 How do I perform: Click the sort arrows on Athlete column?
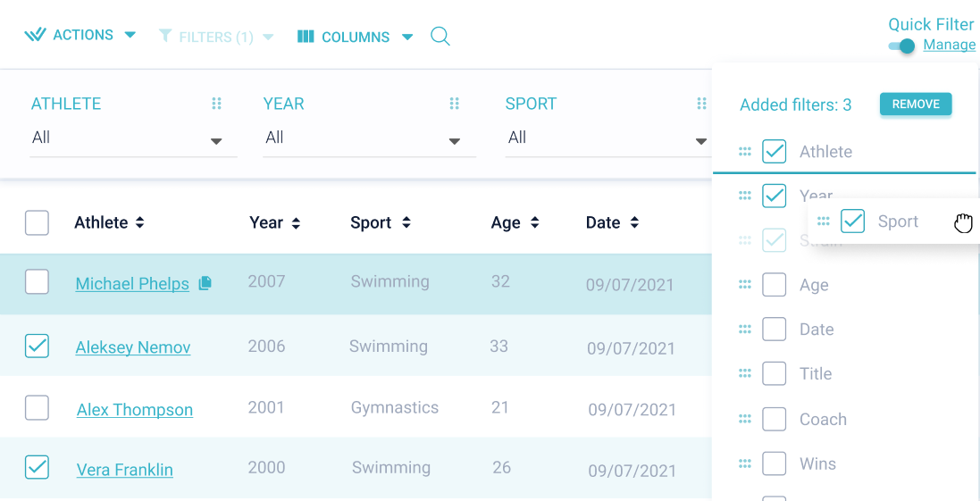point(140,222)
